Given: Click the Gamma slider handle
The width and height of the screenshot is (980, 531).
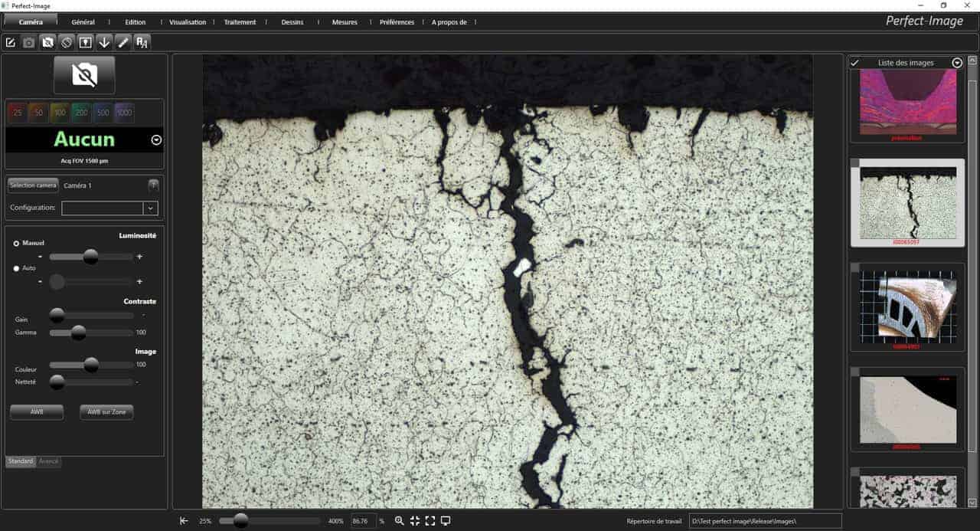Looking at the screenshot, I should point(78,333).
